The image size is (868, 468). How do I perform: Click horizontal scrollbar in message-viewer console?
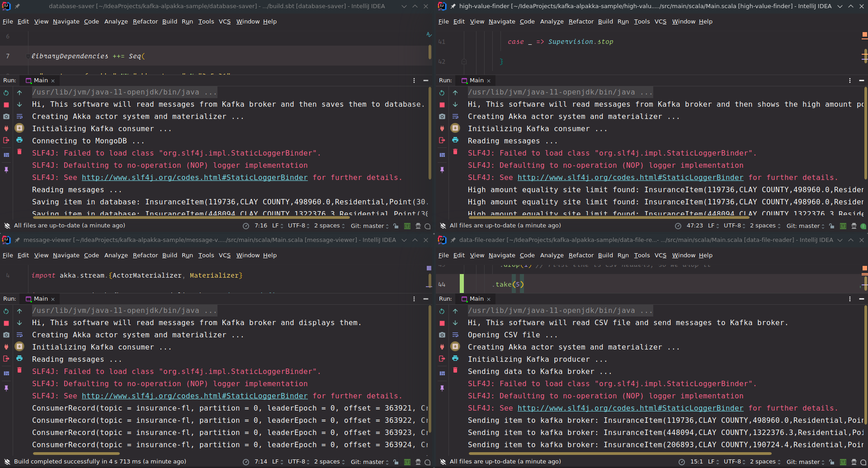coord(76,454)
